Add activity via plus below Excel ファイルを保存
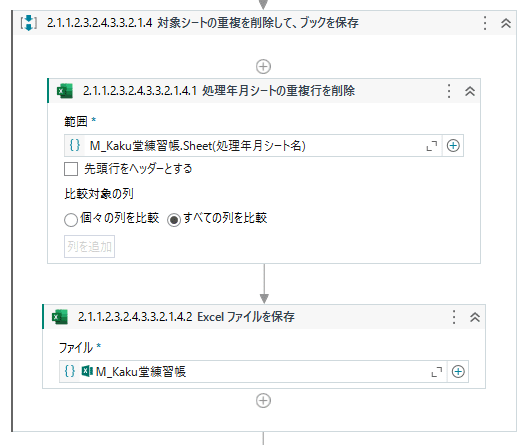Image resolution: width=531 pixels, height=445 pixels. click(x=263, y=401)
